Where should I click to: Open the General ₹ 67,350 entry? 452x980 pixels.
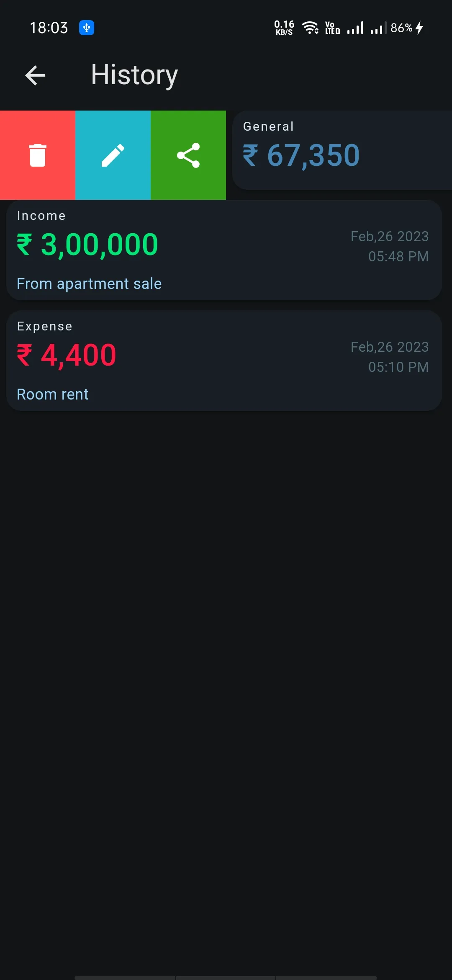342,150
